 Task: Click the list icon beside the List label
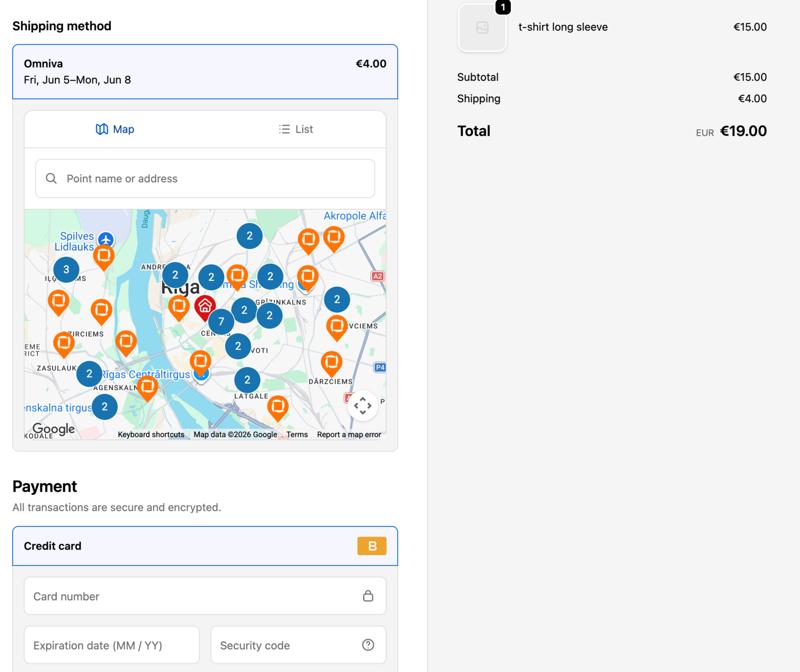tap(284, 129)
